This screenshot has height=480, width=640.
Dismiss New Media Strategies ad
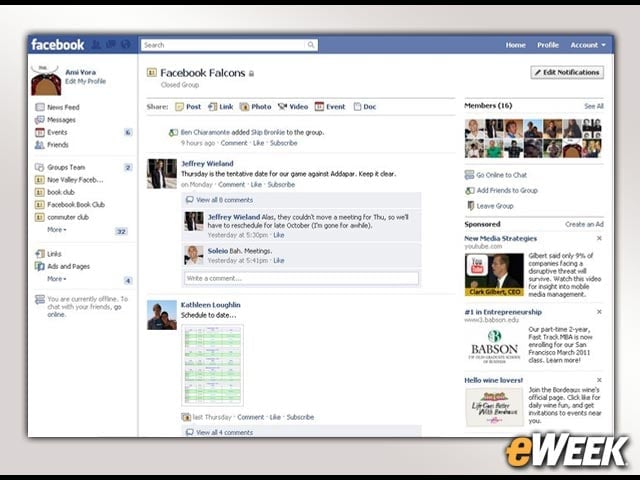coord(599,238)
